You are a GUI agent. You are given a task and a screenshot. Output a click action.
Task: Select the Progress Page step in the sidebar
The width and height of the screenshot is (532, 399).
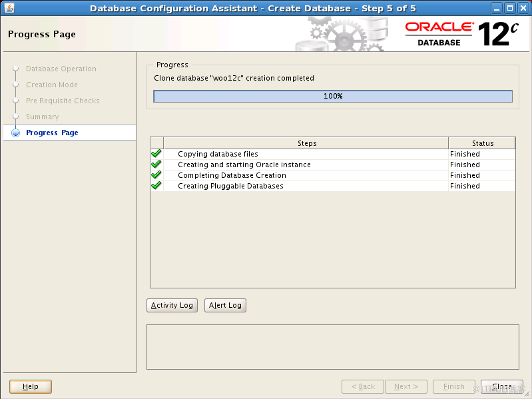52,133
